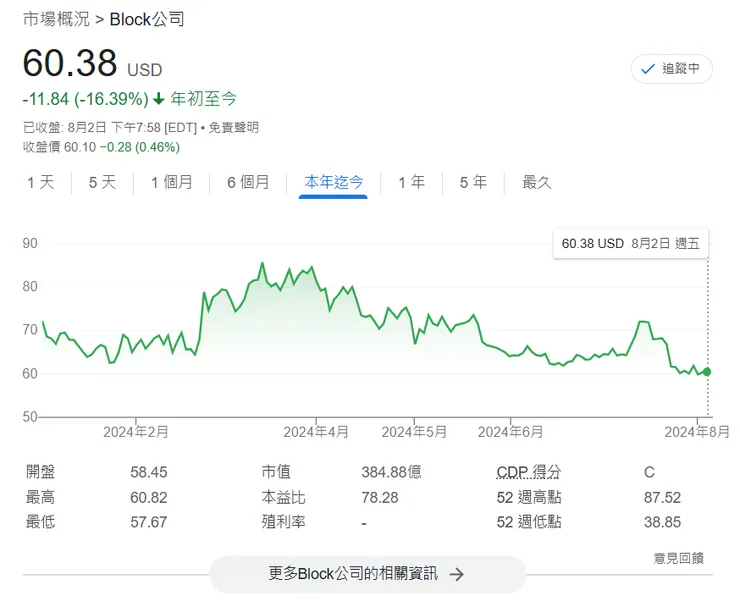Click 更多Block公司的相關資訊 button
The width and height of the screenshot is (740, 601).
point(368,574)
